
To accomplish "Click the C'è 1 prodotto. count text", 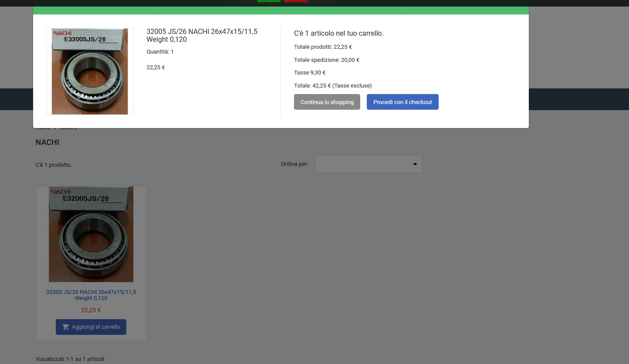I will 54,165.
